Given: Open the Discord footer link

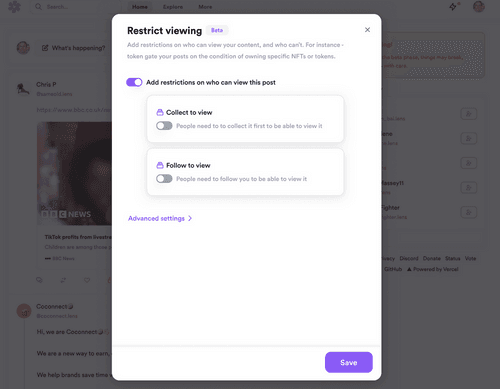Looking at the screenshot, I should click(409, 258).
